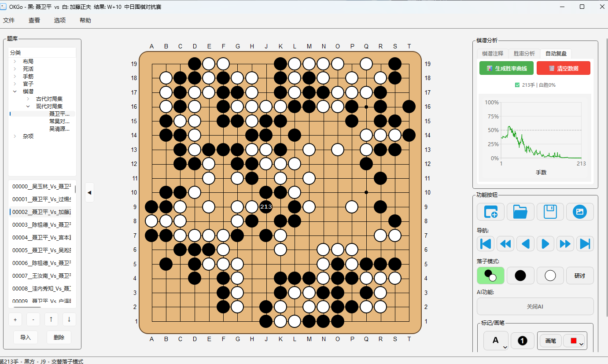Open the 查看 menu
This screenshot has width=608, height=364.
(34, 20)
